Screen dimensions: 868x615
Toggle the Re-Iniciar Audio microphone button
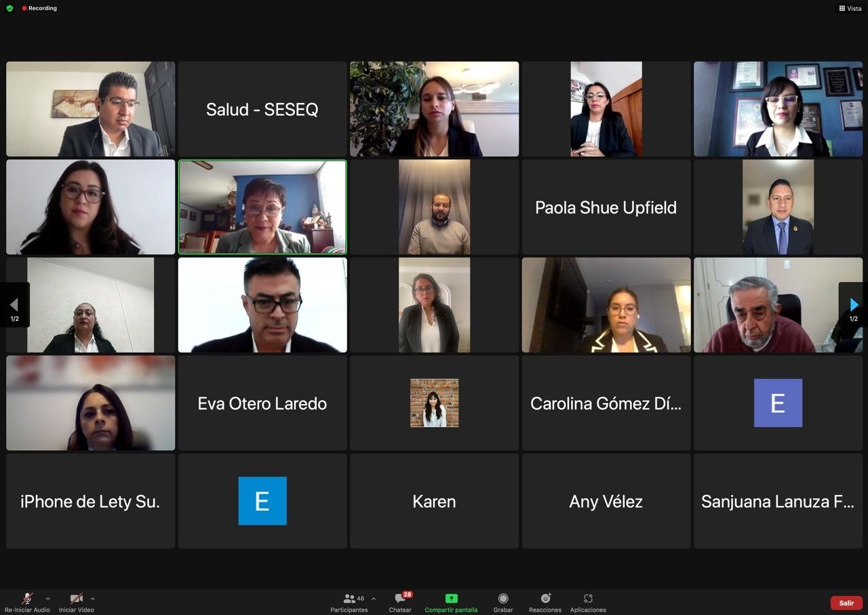(27, 601)
